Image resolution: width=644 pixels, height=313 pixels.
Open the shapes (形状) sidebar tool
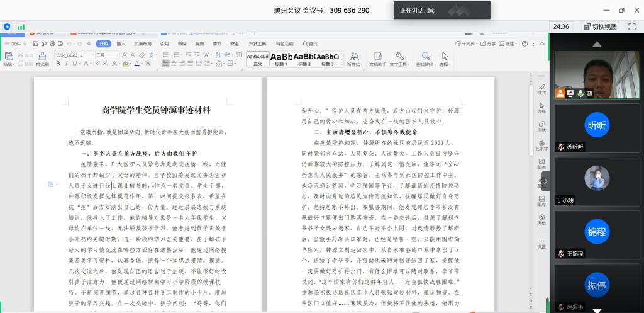click(x=541, y=125)
